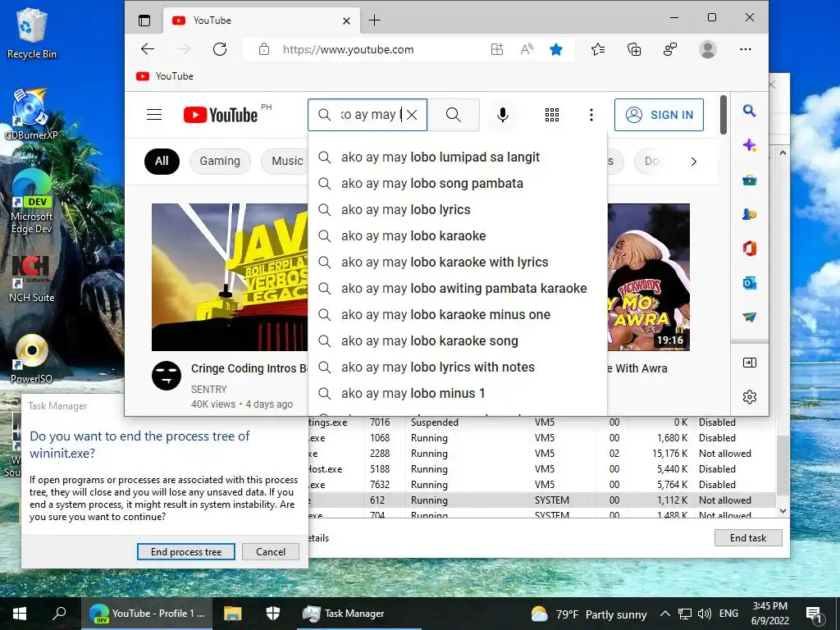Pick suggestion 'ako ay may lobo karaoke'
Image resolution: width=840 pixels, height=630 pixels.
pos(457,235)
